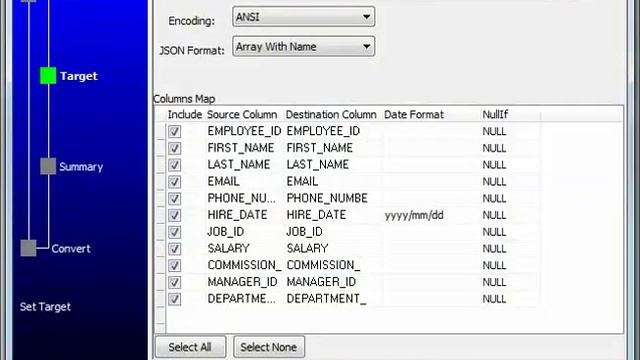Image resolution: width=640 pixels, height=360 pixels.
Task: Uncheck Include for EMPLOYEE_ID
Action: [x=174, y=131]
